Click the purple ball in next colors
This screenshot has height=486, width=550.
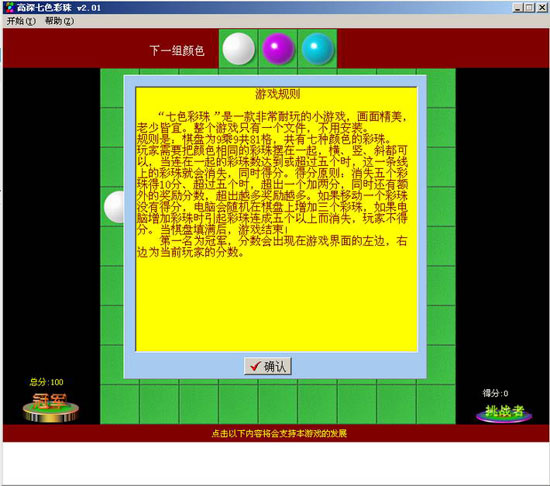(278, 49)
